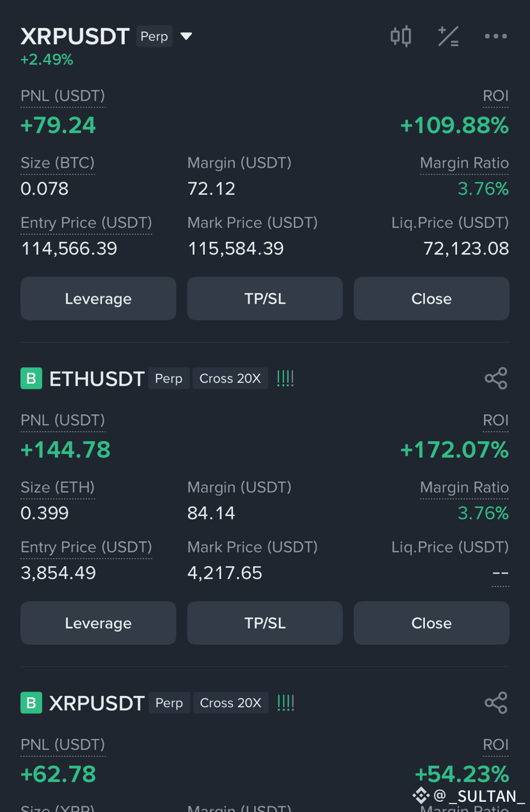Screen dimensions: 530x812
Task: Expand the XRPUSDT symbol dropdown arrow
Action: coord(186,37)
